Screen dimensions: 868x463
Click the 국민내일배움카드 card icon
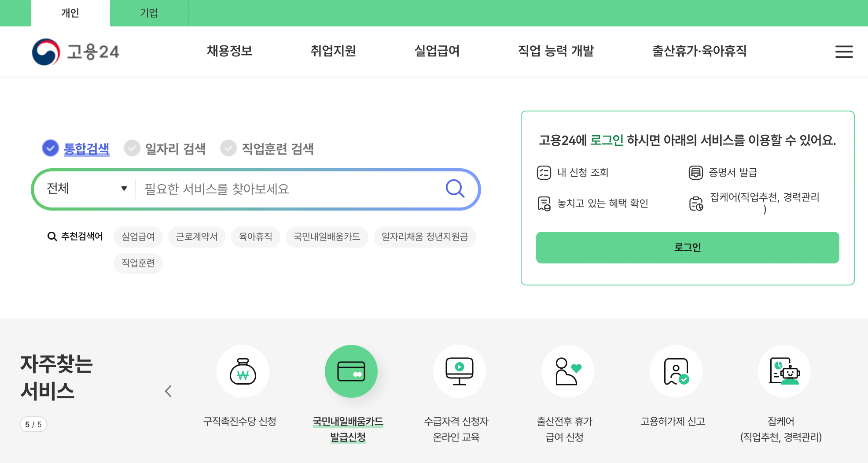pyautogui.click(x=351, y=371)
